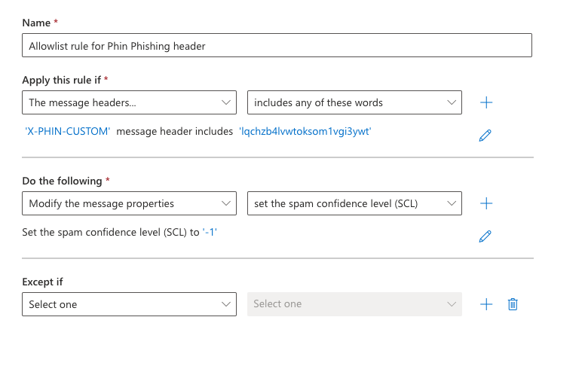This screenshot has width=588, height=375.
Task: Click the 'X-PHIN-CUSTOM' header name link
Action: point(68,131)
